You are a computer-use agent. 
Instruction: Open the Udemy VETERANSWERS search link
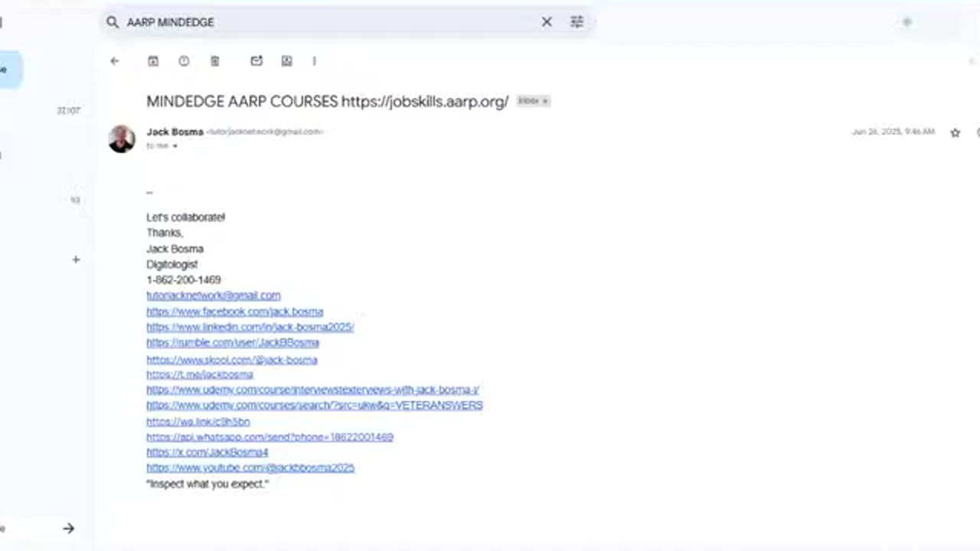[x=315, y=405]
